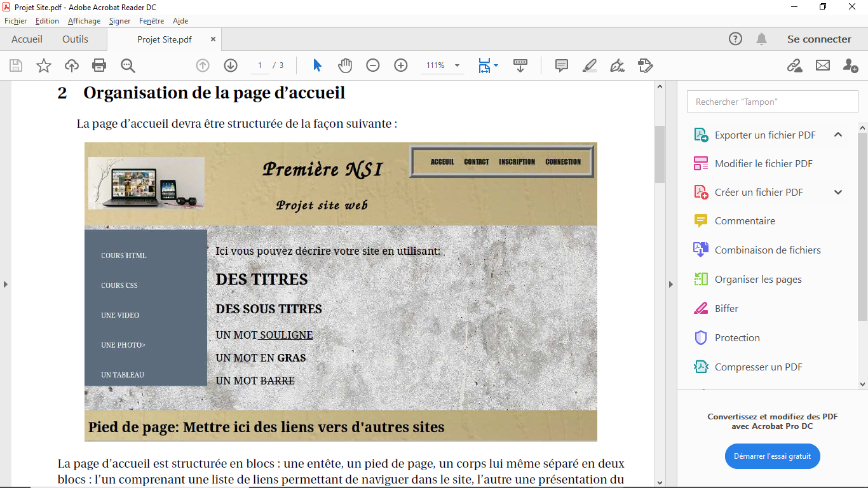Add a comment note icon
The width and height of the screenshot is (868, 488).
click(561, 65)
